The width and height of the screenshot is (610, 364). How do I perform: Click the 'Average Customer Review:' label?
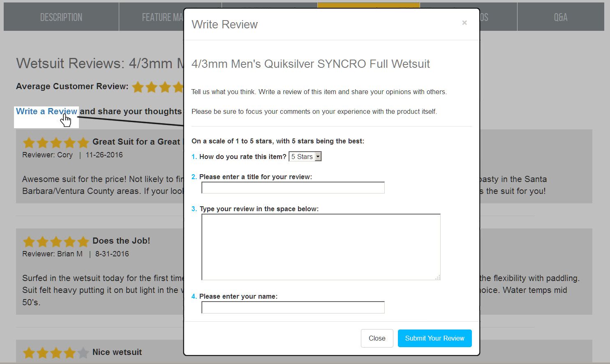pyautogui.click(x=72, y=86)
